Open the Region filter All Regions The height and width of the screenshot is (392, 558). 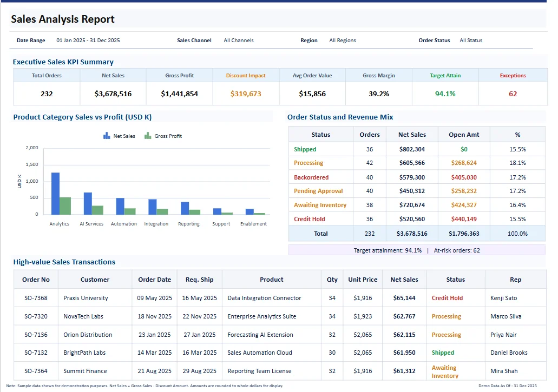click(x=343, y=41)
